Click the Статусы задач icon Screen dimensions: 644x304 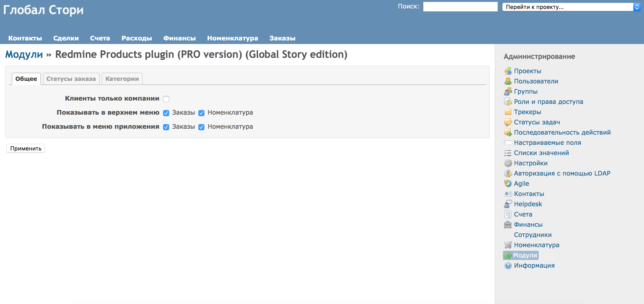pyautogui.click(x=508, y=122)
